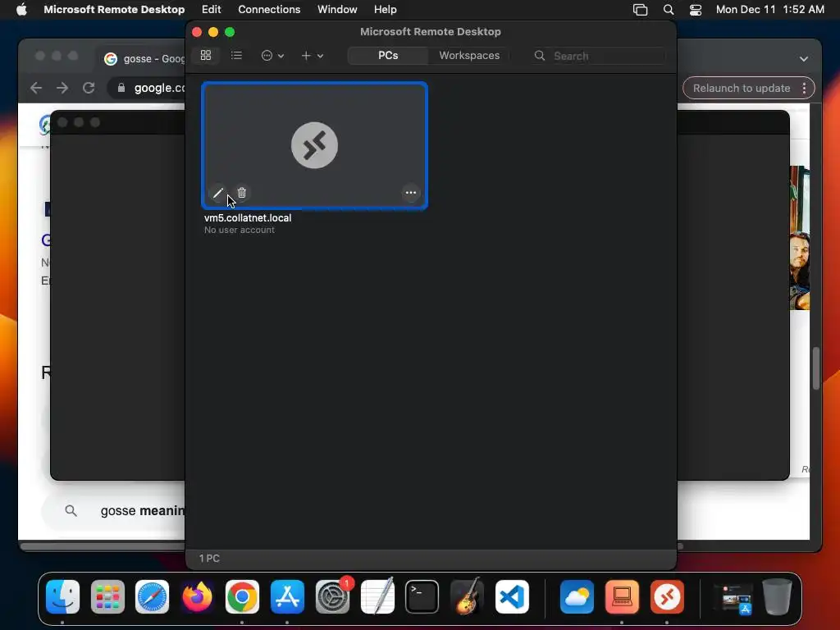Go back in the Chrome window
This screenshot has width=840, height=630.
pyautogui.click(x=36, y=88)
